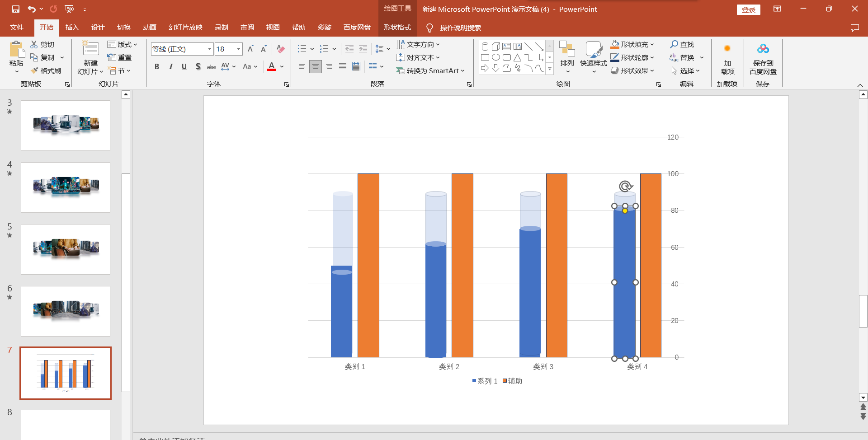This screenshot has width=868, height=440.
Task: Click the Sign In button
Action: pyautogui.click(x=748, y=9)
